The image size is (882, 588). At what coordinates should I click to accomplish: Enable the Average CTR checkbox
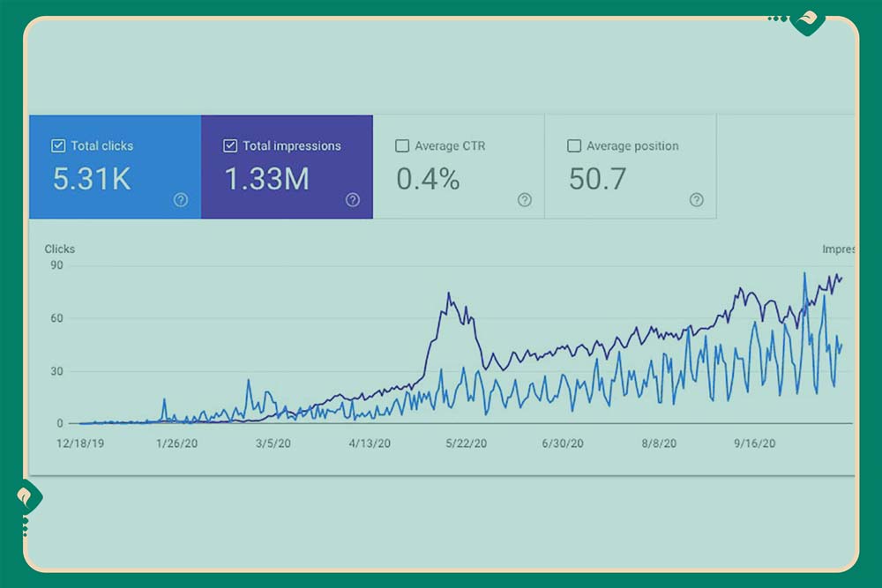click(x=402, y=145)
